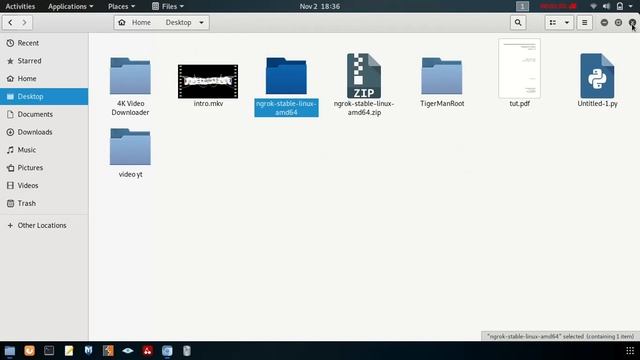The height and width of the screenshot is (360, 640).
Task: Click the volume speaker icon
Action: (x=607, y=6)
